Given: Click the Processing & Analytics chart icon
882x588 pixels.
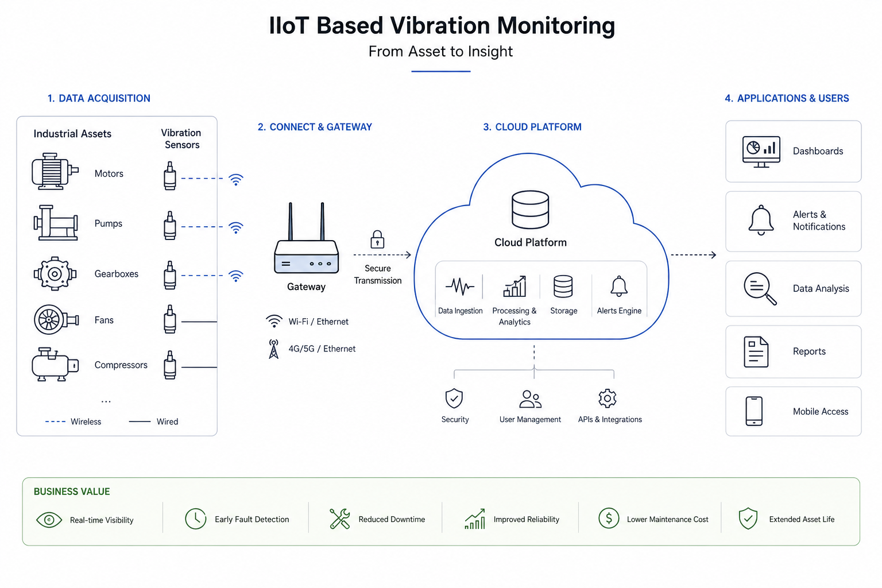Looking at the screenshot, I should [514, 286].
